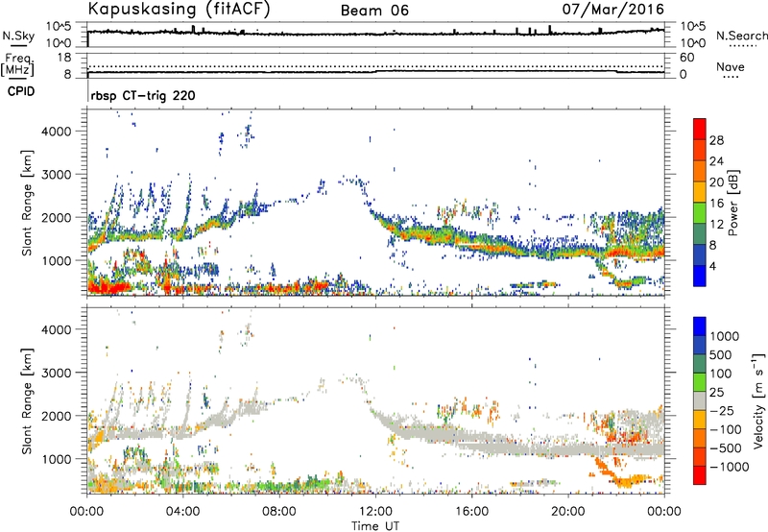Click the Velocity [m s⁻¹] colorbar title

pyautogui.click(x=758, y=400)
